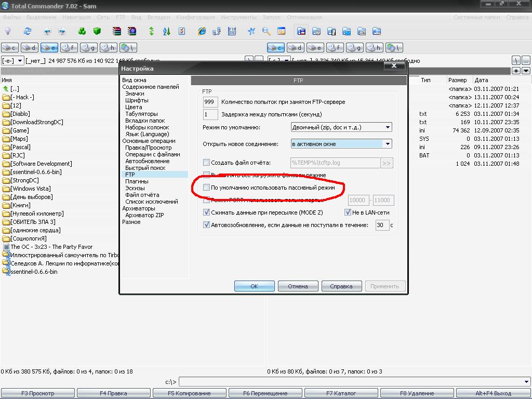Check the 'Создать файл отчёта' checkbox
Screen dimensions: 532x399
pos(206,163)
